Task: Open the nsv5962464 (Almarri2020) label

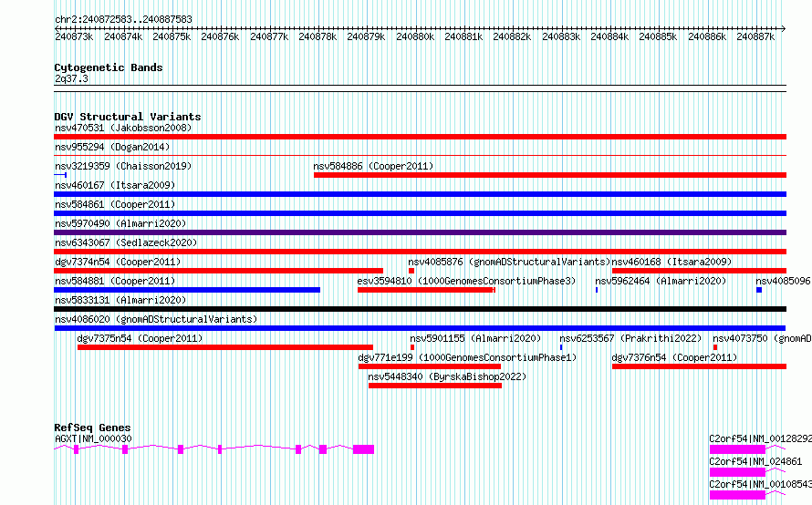Action: [661, 281]
